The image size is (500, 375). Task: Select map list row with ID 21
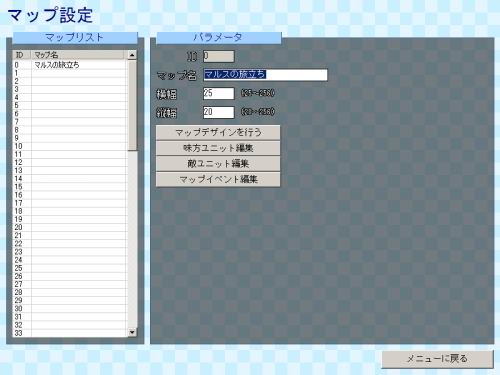tap(70, 235)
